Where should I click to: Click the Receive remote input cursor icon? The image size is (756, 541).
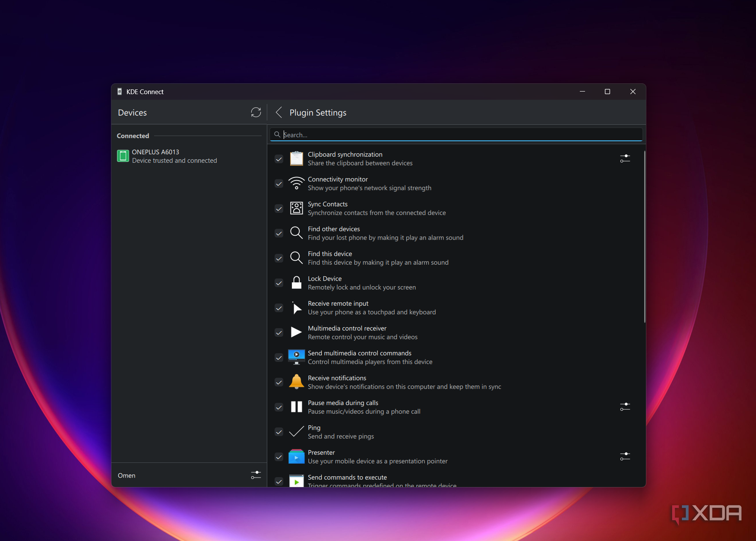(x=297, y=308)
